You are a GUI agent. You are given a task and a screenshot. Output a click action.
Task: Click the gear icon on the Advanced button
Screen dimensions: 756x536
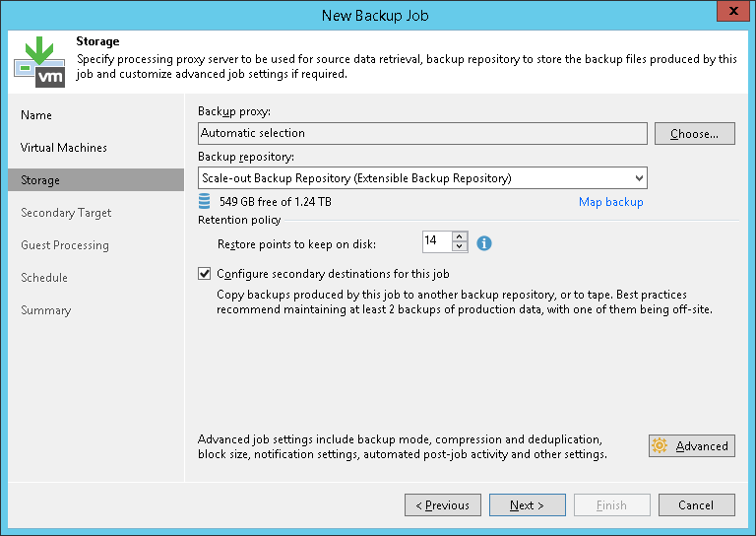pos(660,446)
